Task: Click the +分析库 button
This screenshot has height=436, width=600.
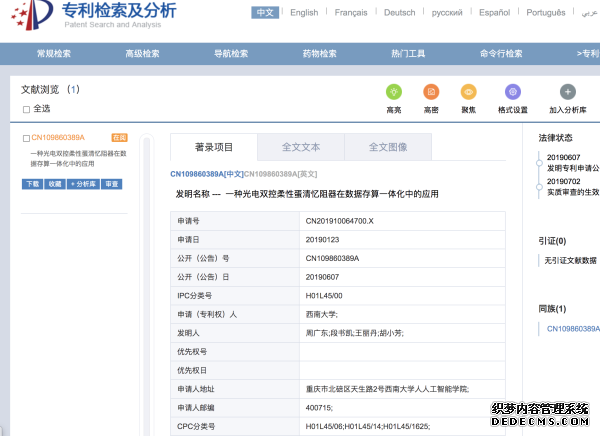Action: coord(83,184)
